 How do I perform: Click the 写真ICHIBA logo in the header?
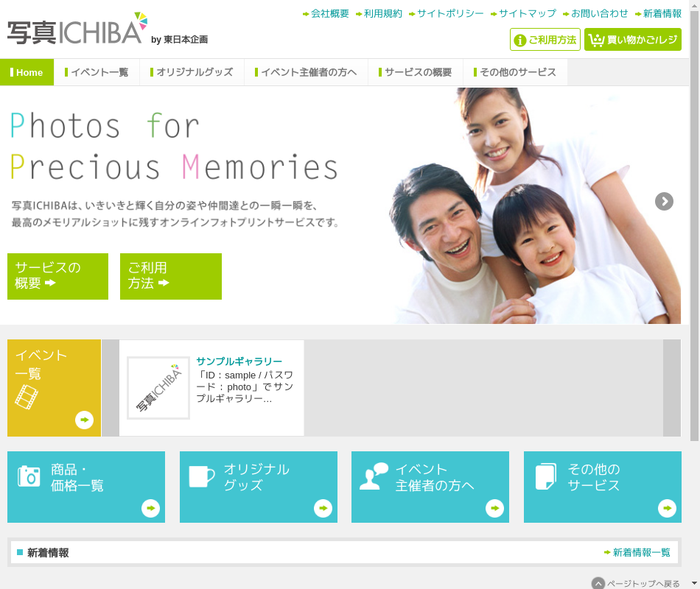[77, 29]
